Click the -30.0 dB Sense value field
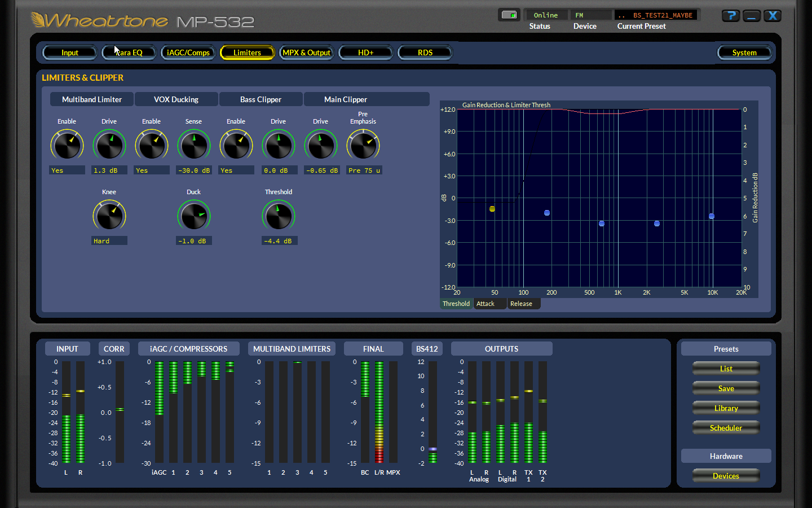The image size is (812, 508). (x=194, y=170)
